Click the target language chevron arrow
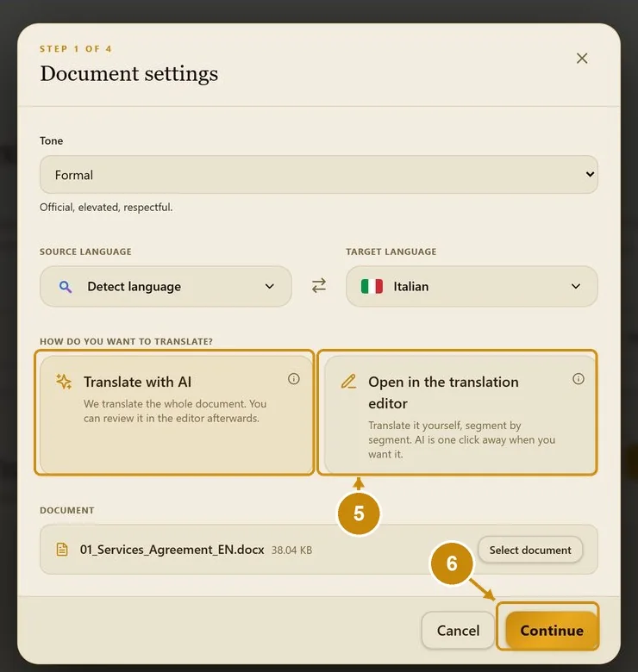 coord(576,286)
